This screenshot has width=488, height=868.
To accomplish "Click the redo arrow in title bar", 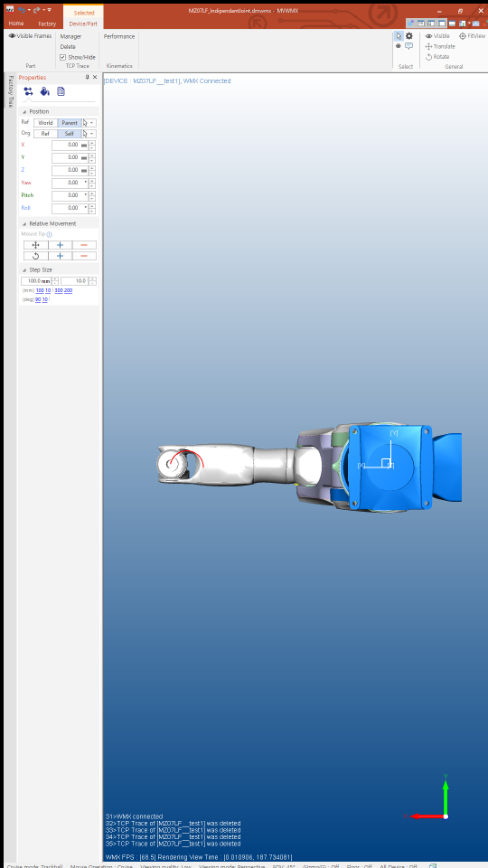I will 36,10.
